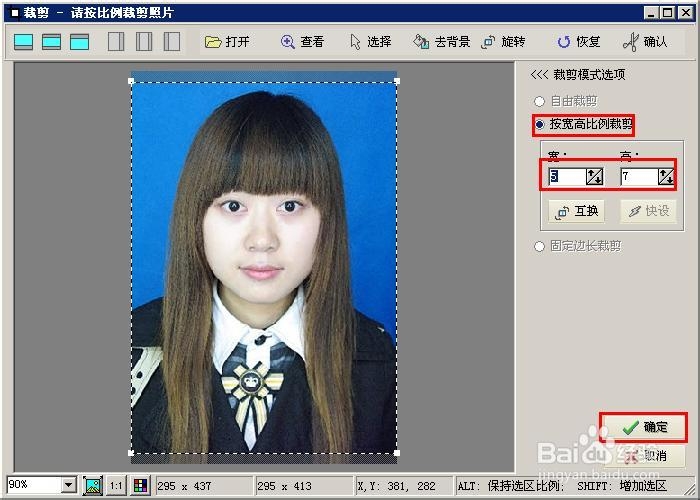Screen dimensions: 700x500
Task: Click the height (高) ratio input field
Action: click(639, 177)
